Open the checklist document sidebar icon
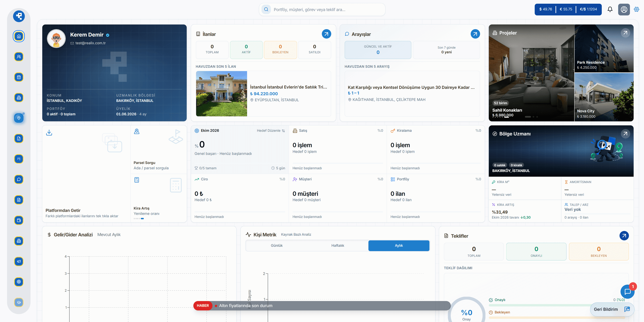This screenshot has width=644, height=322. coord(19,138)
